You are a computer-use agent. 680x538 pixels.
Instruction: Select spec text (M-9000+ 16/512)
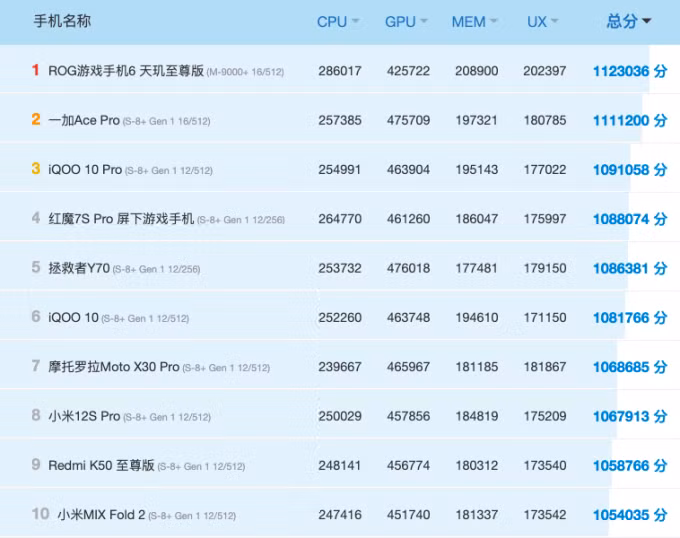click(245, 72)
